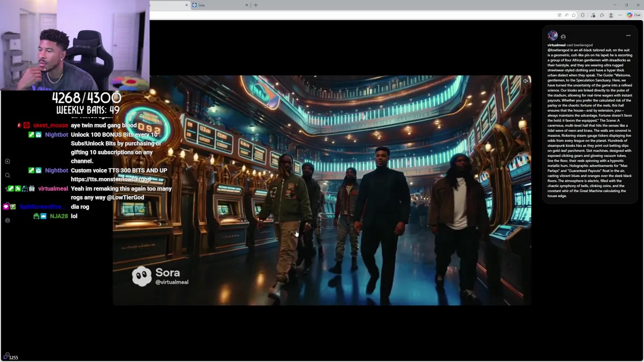The image size is (644, 362).
Task: Close the first browser tab
Action: click(186, 5)
